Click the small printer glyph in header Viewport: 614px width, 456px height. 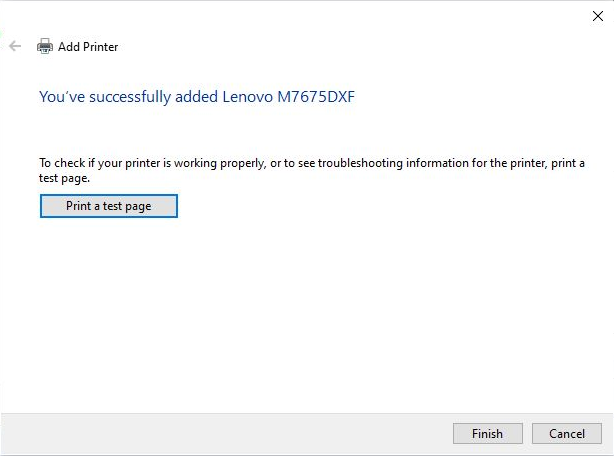[x=45, y=46]
